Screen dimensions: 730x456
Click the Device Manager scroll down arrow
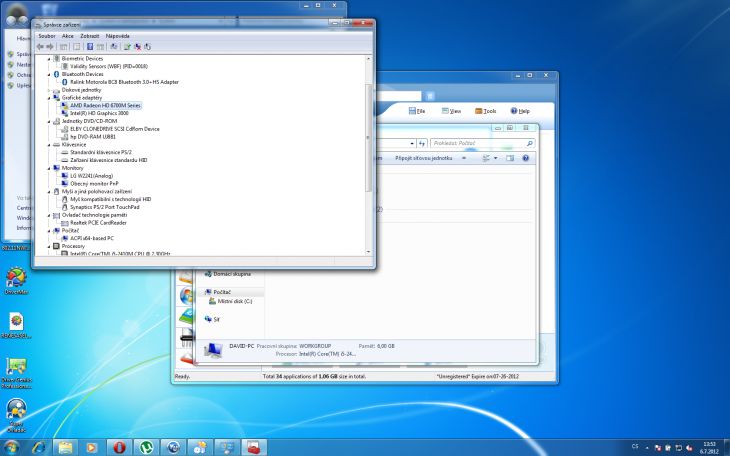pos(368,252)
